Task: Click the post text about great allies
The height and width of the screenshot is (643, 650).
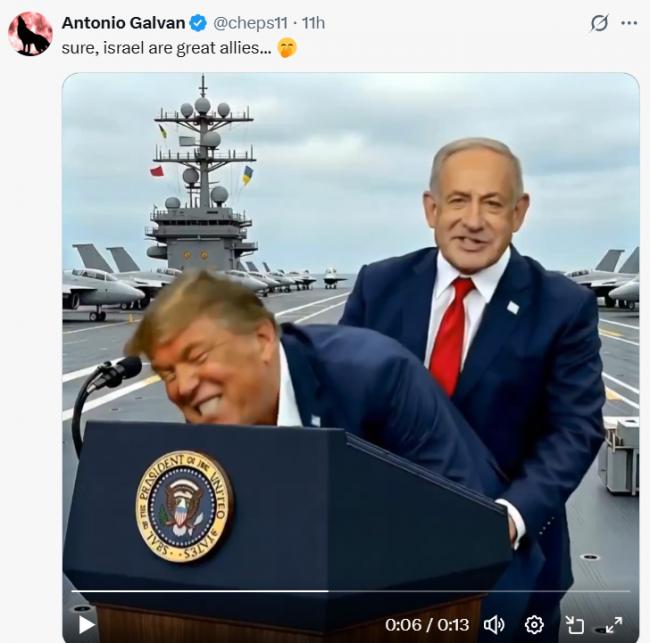Action: 166,48
